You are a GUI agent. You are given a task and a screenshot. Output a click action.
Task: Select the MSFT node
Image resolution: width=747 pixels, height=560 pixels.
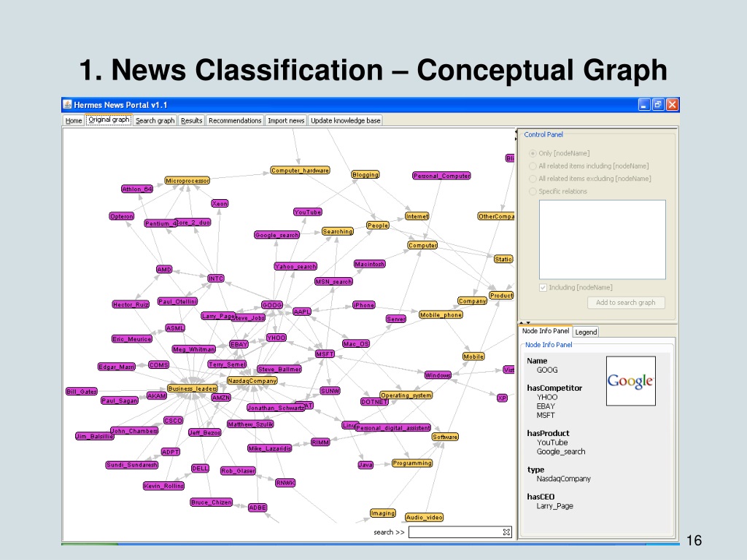pos(325,354)
